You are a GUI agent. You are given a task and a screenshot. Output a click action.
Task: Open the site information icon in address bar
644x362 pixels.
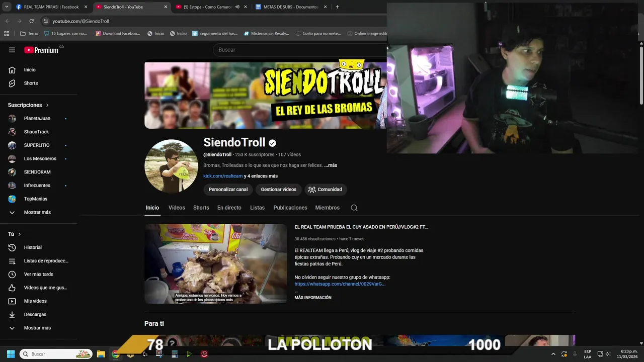coord(46,21)
